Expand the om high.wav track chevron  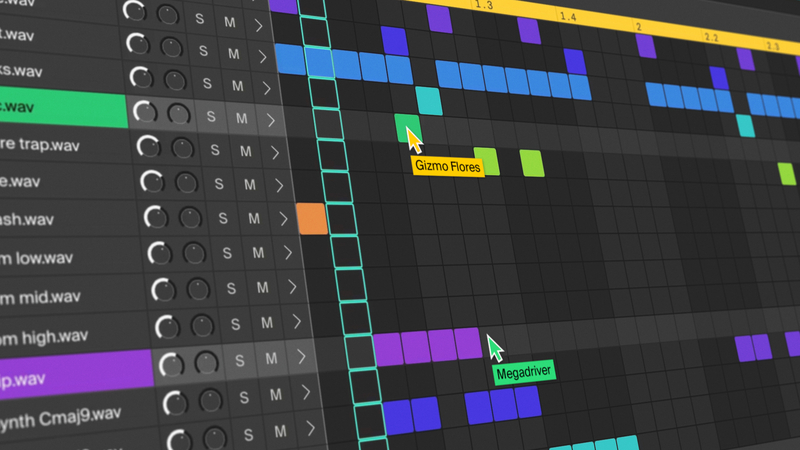click(x=296, y=321)
